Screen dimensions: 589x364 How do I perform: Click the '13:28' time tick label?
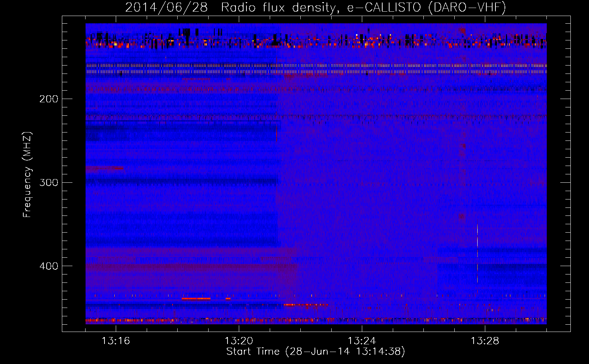click(x=485, y=341)
